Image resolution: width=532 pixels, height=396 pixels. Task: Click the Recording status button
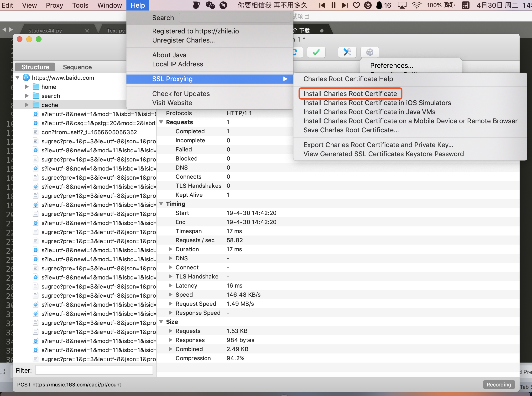(499, 384)
